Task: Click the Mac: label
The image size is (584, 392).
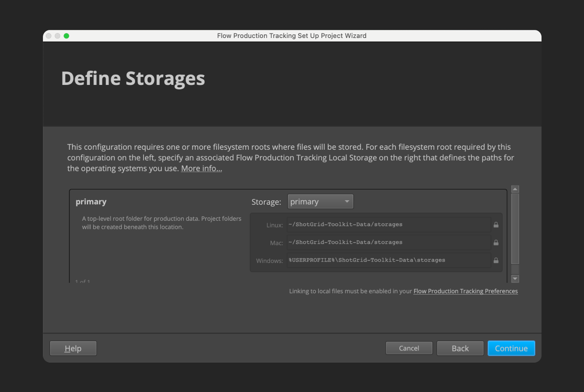Action: (x=276, y=243)
